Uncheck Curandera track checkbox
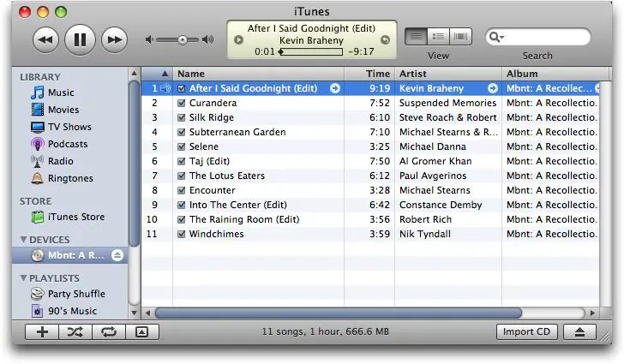Screen dimensions: 624x364 click(182, 103)
